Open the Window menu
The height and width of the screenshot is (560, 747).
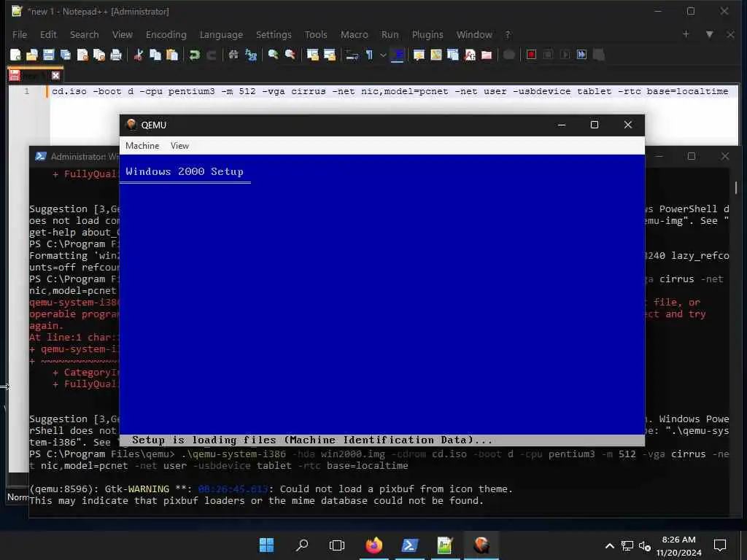coord(474,35)
